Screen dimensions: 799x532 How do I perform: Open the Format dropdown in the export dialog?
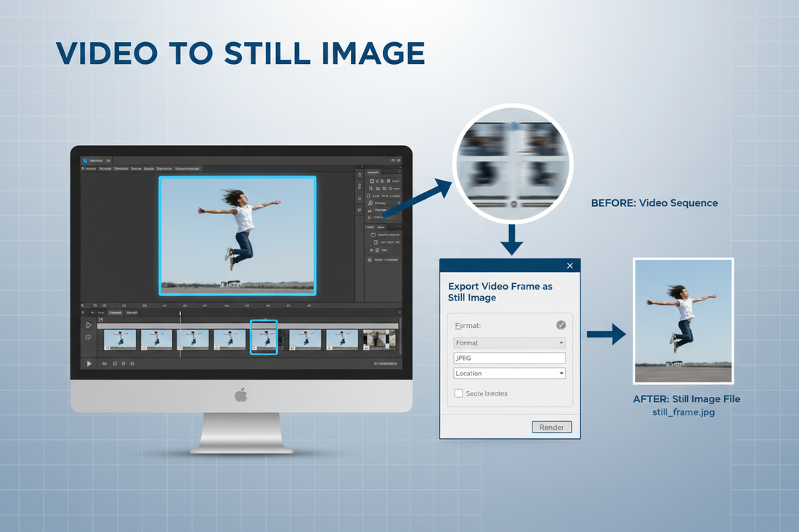pyautogui.click(x=508, y=343)
